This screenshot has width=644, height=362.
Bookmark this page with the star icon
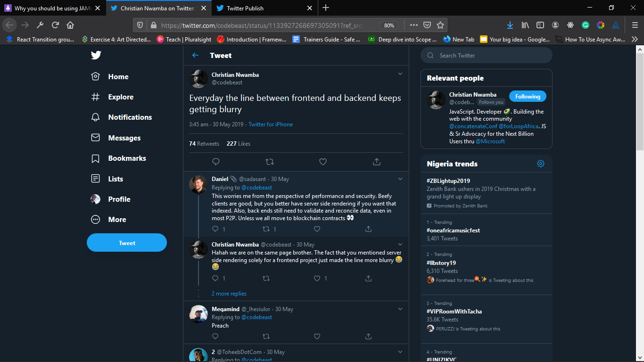(440, 25)
